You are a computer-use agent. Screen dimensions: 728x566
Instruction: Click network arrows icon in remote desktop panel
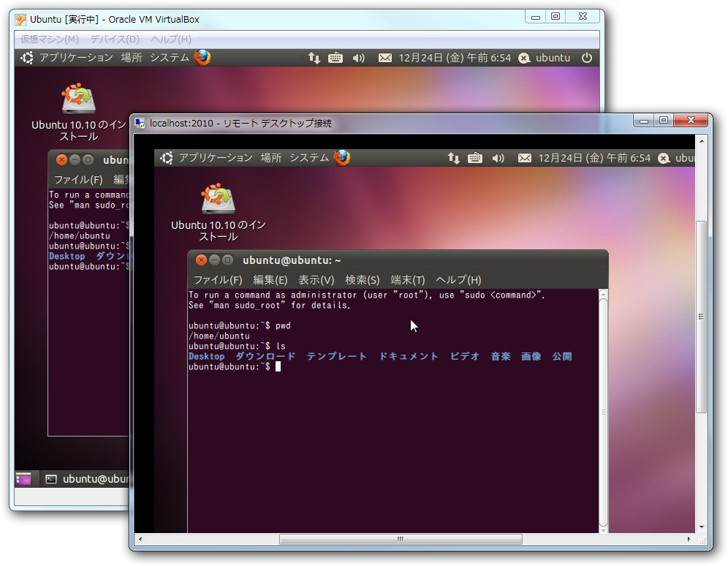454,159
